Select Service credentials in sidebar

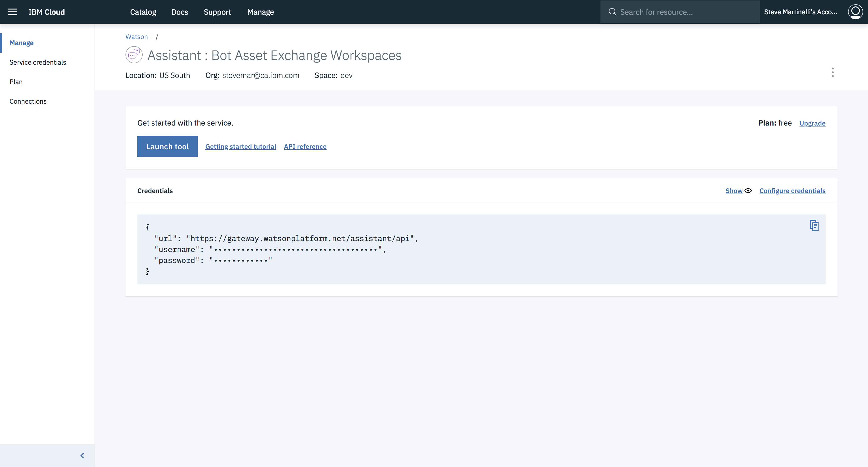point(38,62)
